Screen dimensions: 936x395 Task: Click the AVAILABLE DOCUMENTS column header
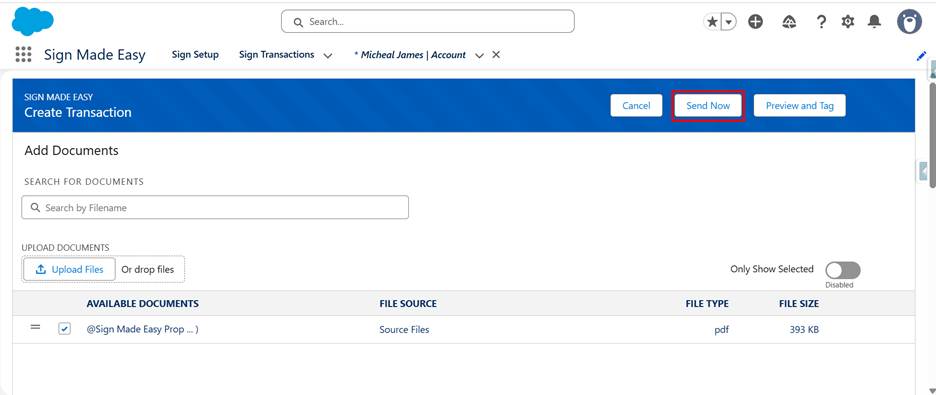tap(143, 304)
